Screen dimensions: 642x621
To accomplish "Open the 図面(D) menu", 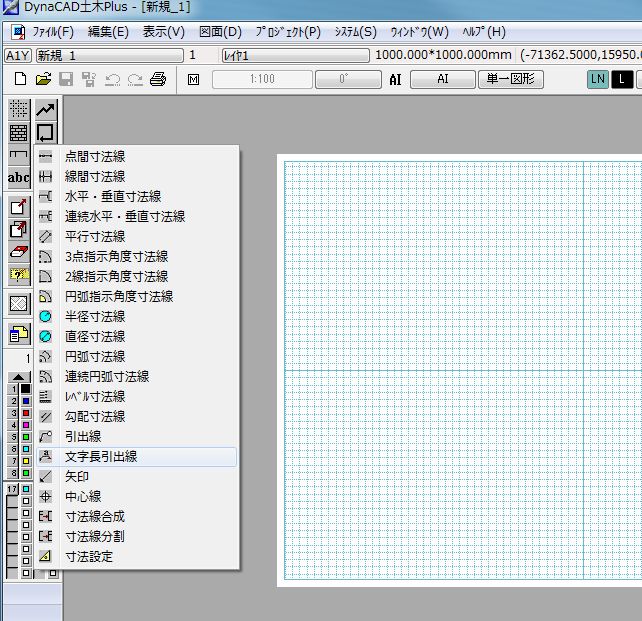I will (x=220, y=32).
